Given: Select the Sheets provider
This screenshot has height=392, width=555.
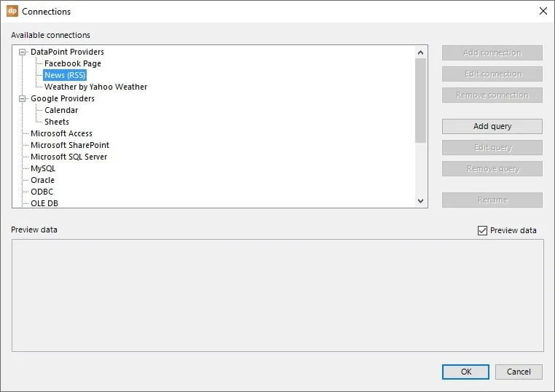Looking at the screenshot, I should coord(57,122).
